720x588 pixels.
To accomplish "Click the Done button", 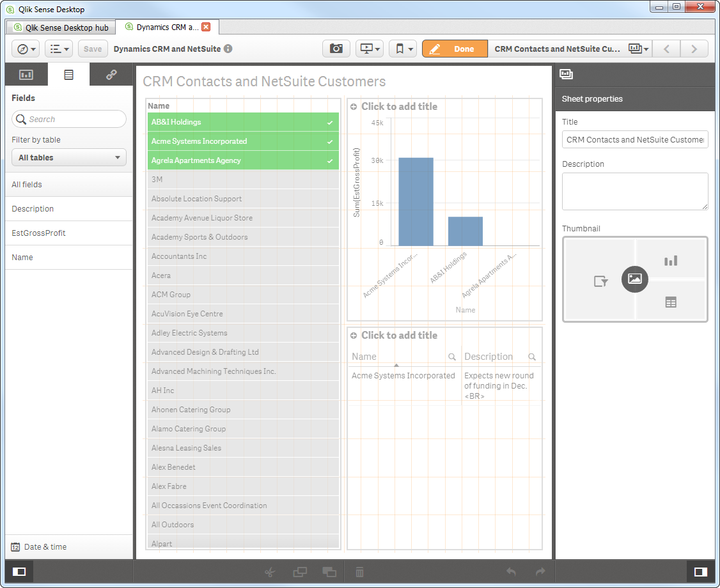I will pos(455,48).
